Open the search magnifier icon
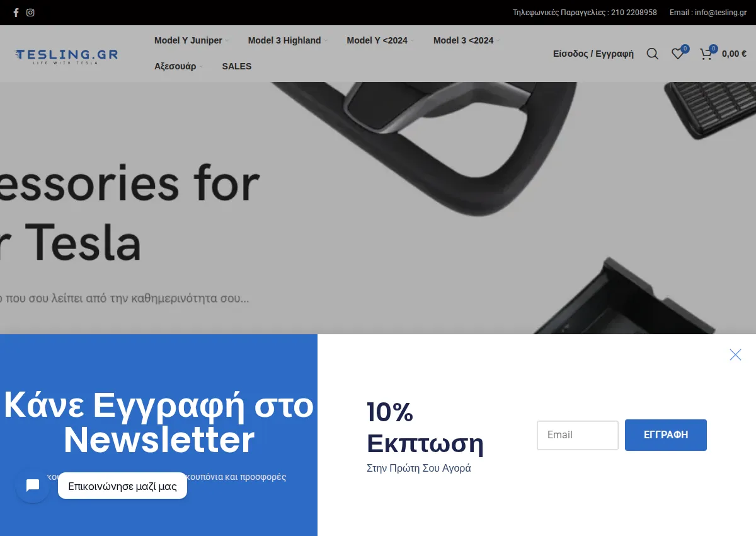756x536 pixels. click(653, 54)
